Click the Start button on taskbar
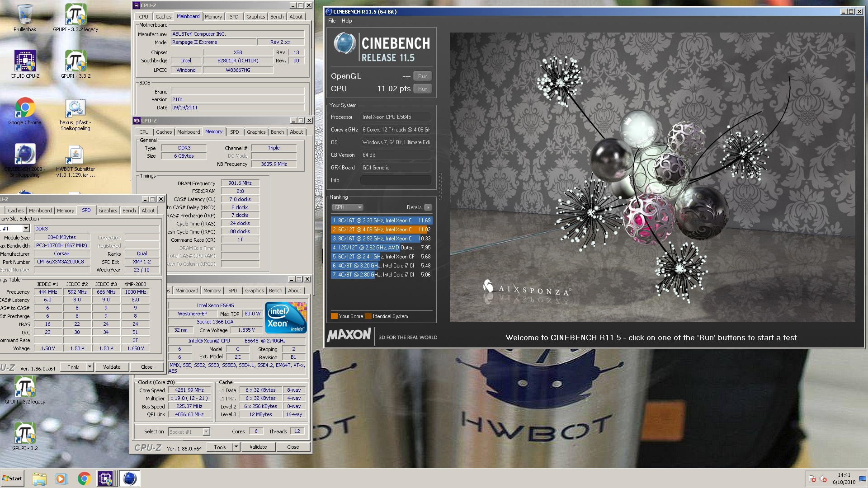This screenshot has width=868, height=488. pos(12,479)
